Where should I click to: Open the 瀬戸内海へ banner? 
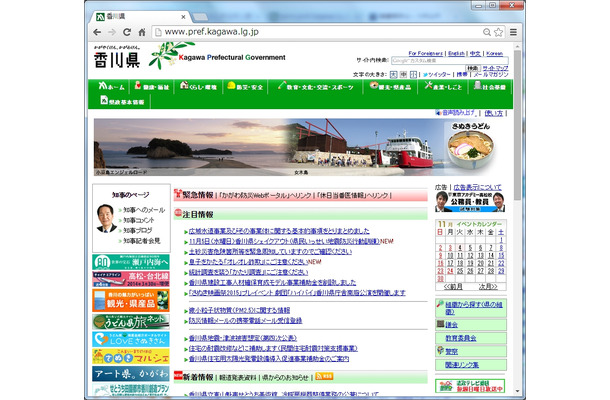click(131, 262)
